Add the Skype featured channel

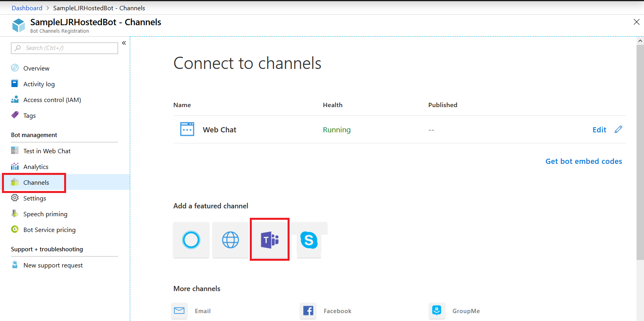tap(309, 240)
